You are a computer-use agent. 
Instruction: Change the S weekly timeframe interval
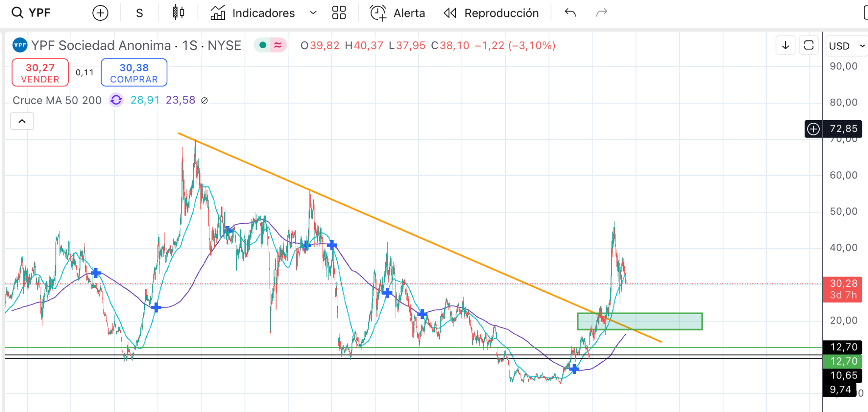click(139, 13)
